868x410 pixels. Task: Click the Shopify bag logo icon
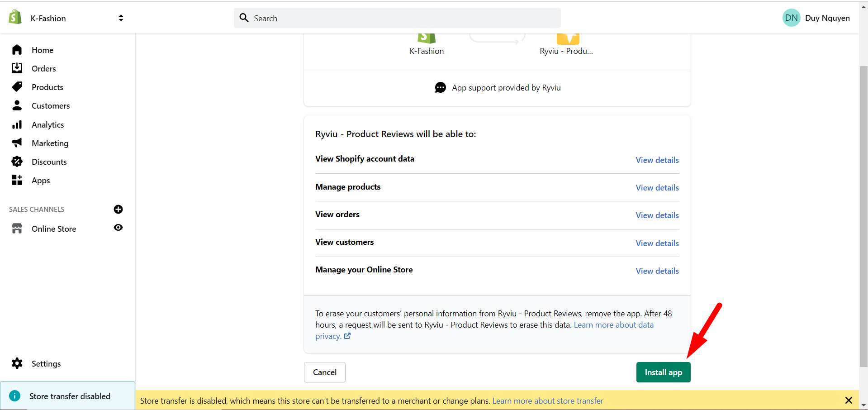click(15, 17)
